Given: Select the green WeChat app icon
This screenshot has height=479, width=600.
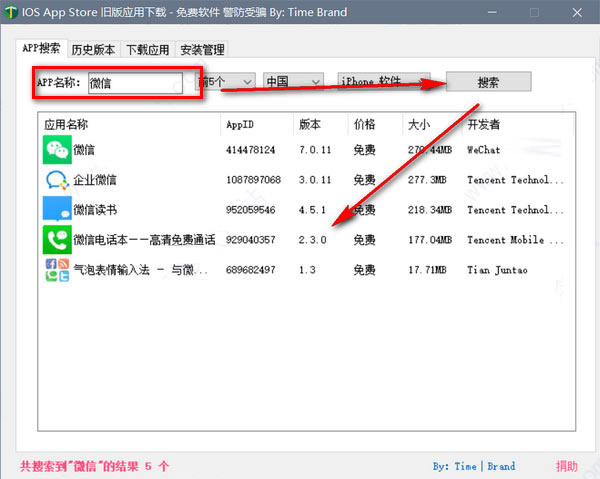Looking at the screenshot, I should pyautogui.click(x=57, y=150).
